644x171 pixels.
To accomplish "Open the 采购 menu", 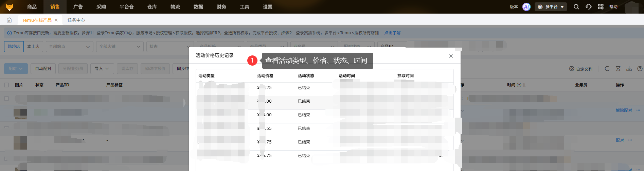I will (101, 7).
